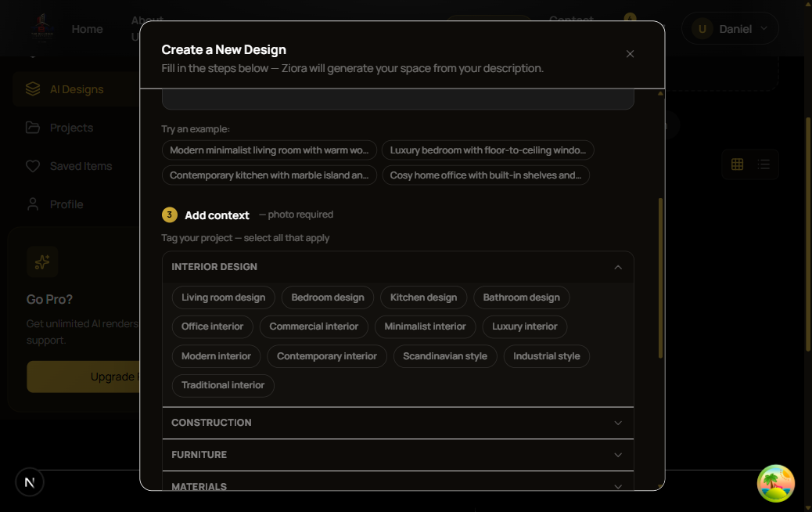812x512 pixels.
Task: Click the site logo in header
Action: (x=42, y=28)
